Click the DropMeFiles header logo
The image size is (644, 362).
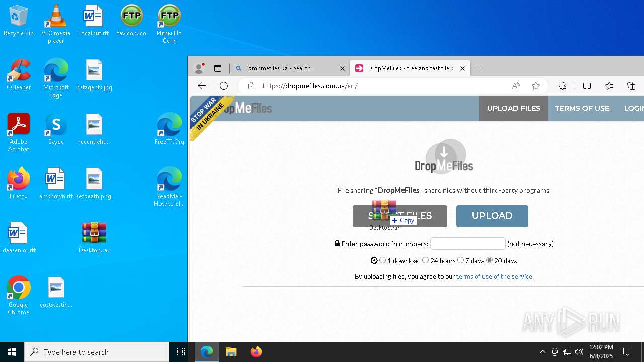click(247, 108)
